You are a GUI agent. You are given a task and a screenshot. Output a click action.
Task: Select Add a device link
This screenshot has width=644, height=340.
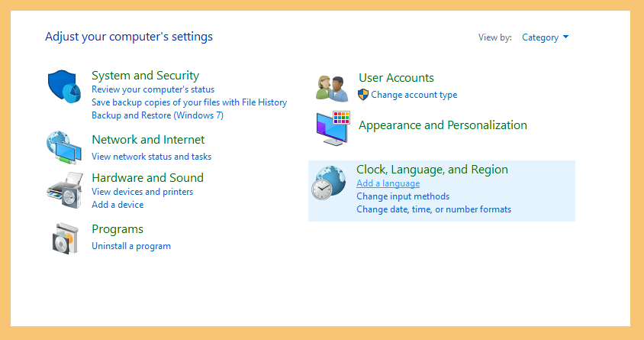118,205
